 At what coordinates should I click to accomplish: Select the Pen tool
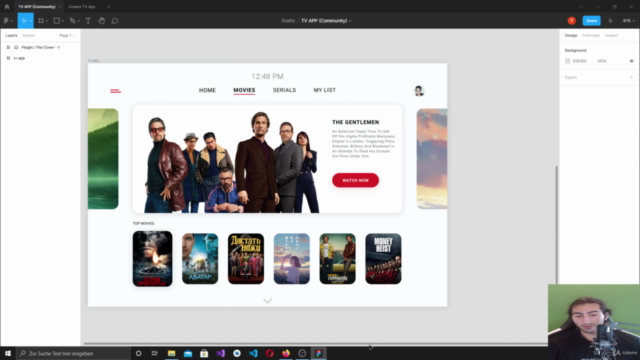tap(72, 21)
